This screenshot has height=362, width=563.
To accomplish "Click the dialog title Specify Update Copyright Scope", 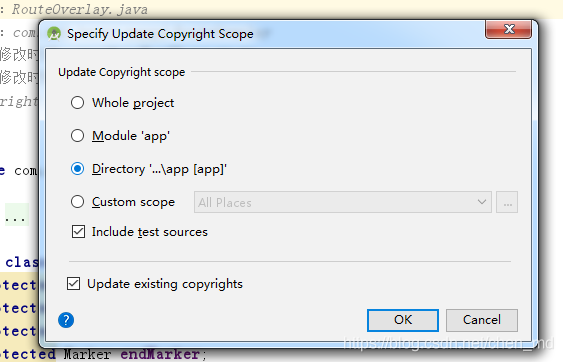I will pos(160,34).
